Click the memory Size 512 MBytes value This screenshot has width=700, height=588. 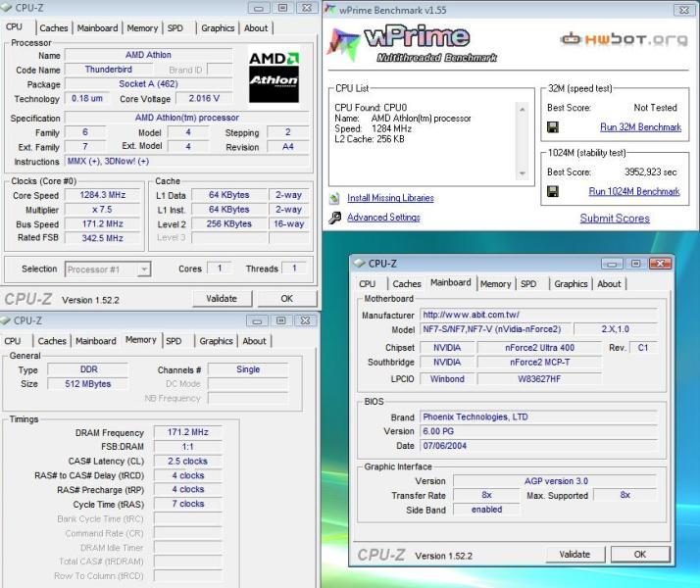point(88,384)
